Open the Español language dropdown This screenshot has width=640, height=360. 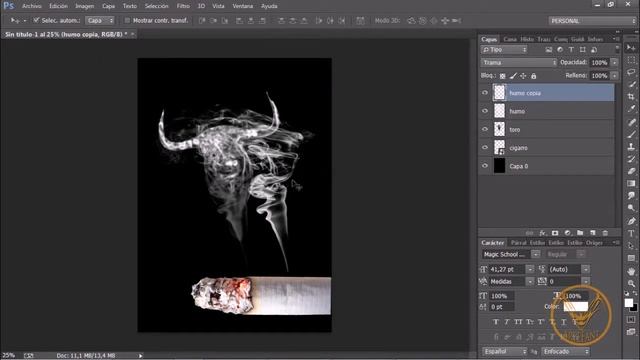point(505,351)
